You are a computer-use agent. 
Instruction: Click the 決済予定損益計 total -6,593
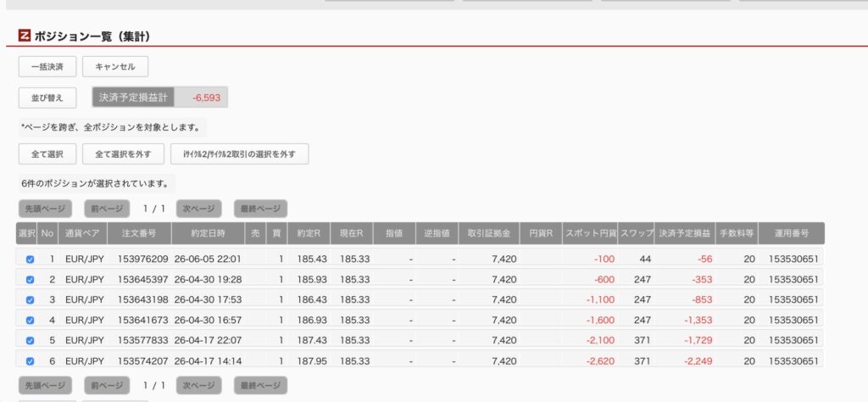tap(207, 98)
